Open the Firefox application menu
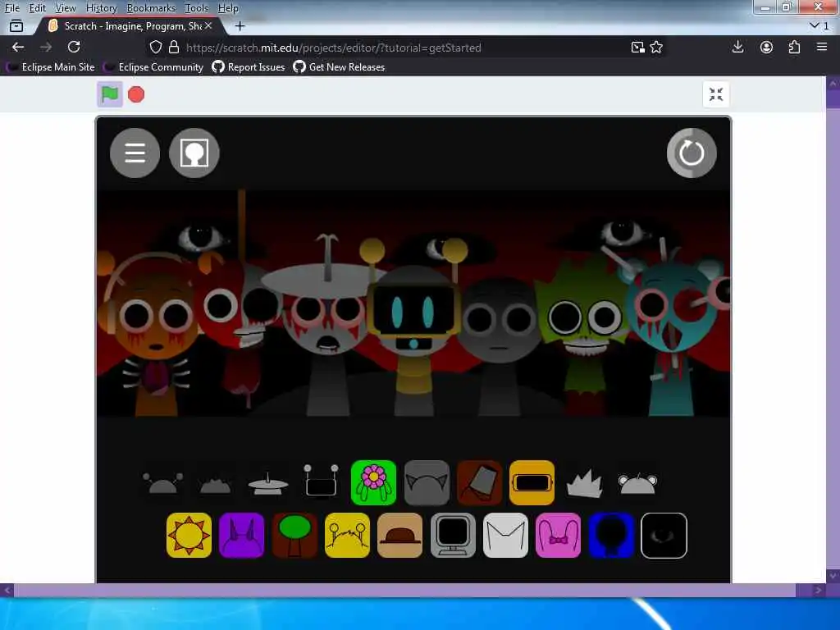The height and width of the screenshot is (630, 840). 822,47
